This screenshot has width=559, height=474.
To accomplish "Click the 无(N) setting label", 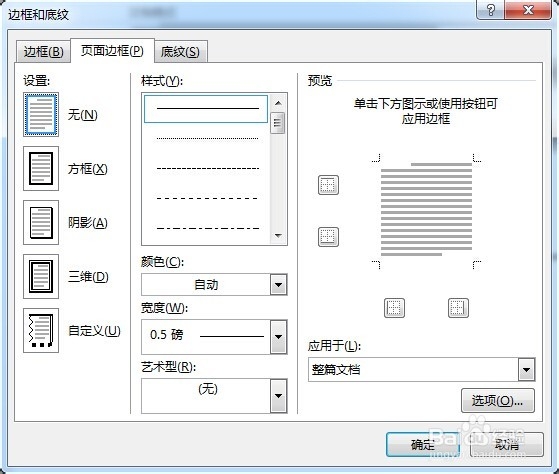I will pyautogui.click(x=82, y=115).
